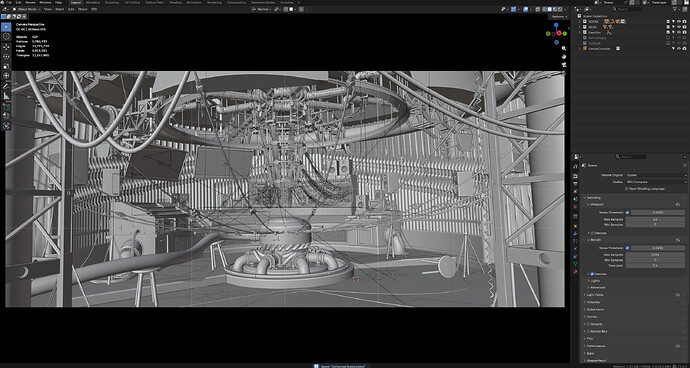
Task: Switch to the Shading workspace tab
Action: [x=175, y=2]
